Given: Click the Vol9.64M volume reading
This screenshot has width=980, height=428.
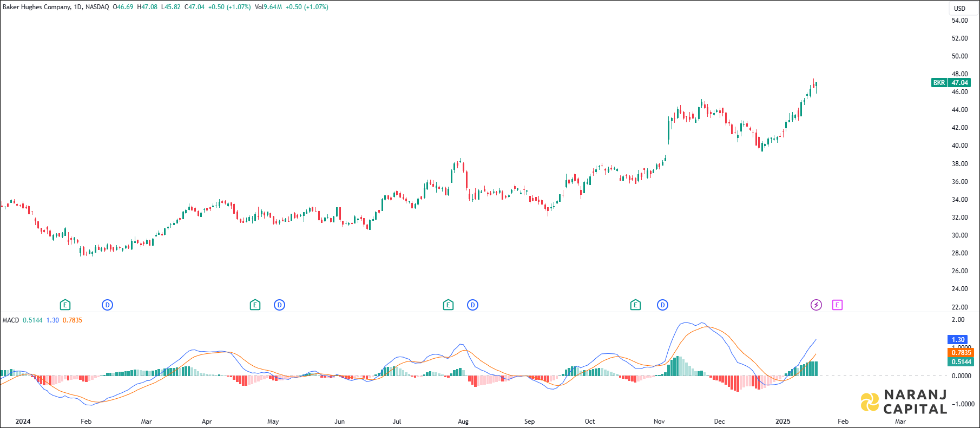Looking at the screenshot, I should click(x=268, y=7).
